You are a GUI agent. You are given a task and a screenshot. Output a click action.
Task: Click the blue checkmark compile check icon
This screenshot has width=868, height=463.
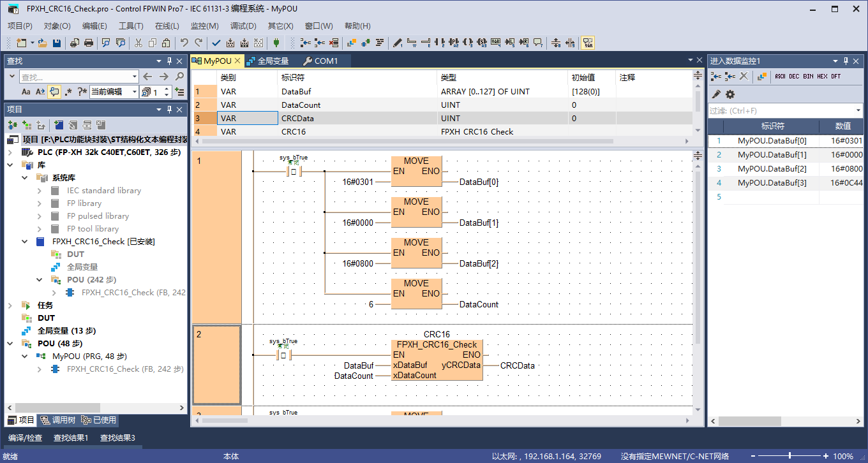(216, 43)
